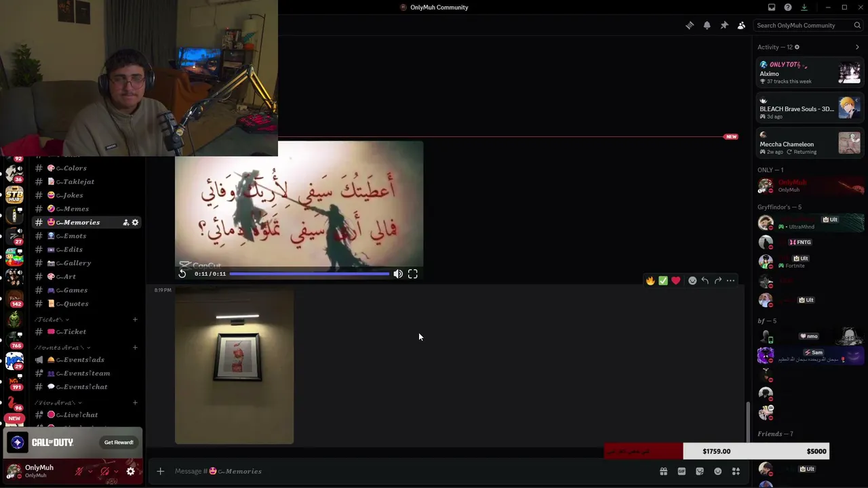Screen dimensions: 868x488
Task: Click the Search OnlyMuh Community field
Action: pos(808,25)
